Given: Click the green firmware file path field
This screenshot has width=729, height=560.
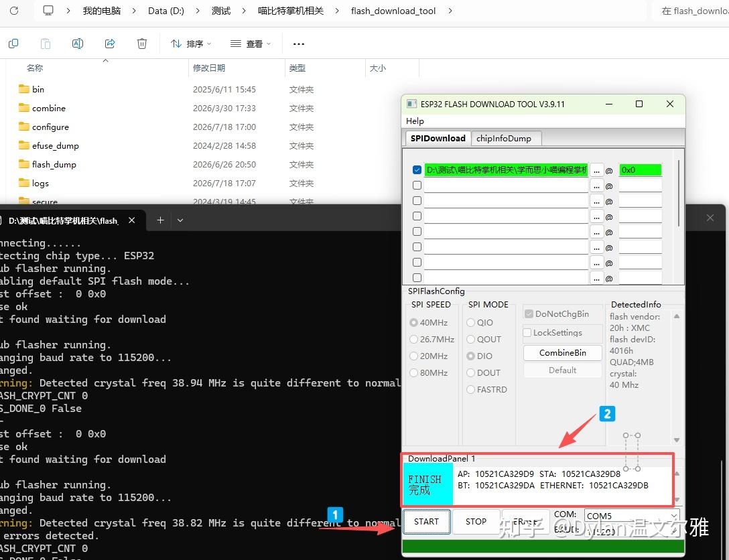Looking at the screenshot, I should 507,170.
